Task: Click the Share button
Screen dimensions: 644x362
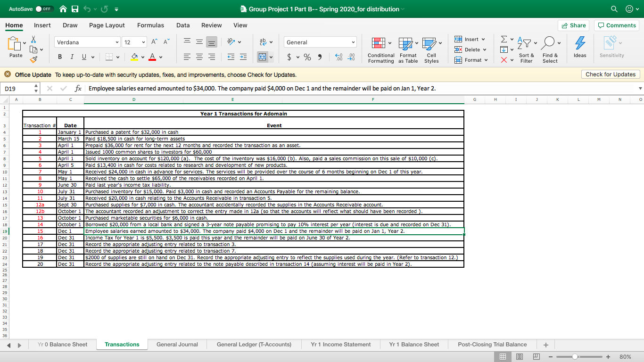Action: [x=573, y=25]
